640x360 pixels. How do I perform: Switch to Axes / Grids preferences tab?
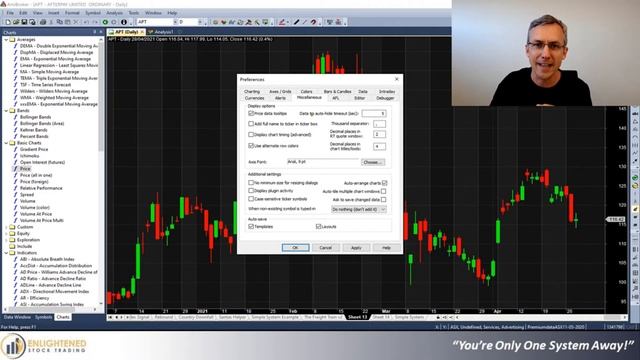click(280, 91)
